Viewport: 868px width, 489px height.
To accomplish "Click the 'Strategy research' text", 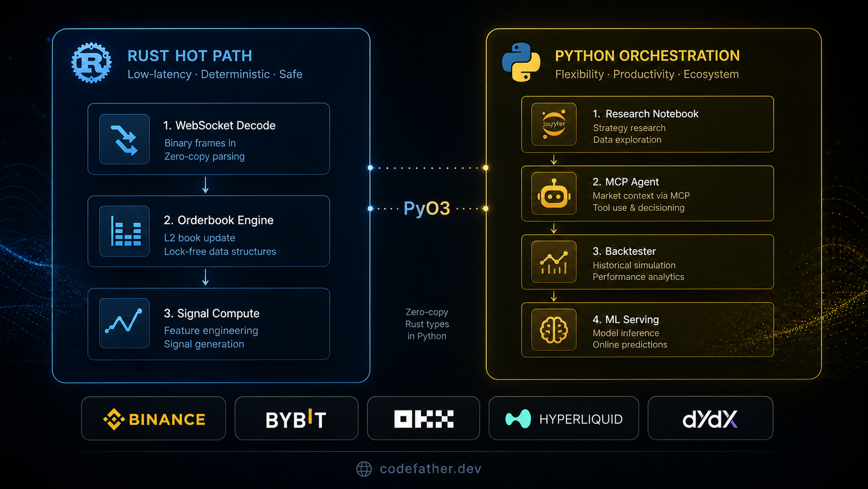I will pyautogui.click(x=629, y=128).
